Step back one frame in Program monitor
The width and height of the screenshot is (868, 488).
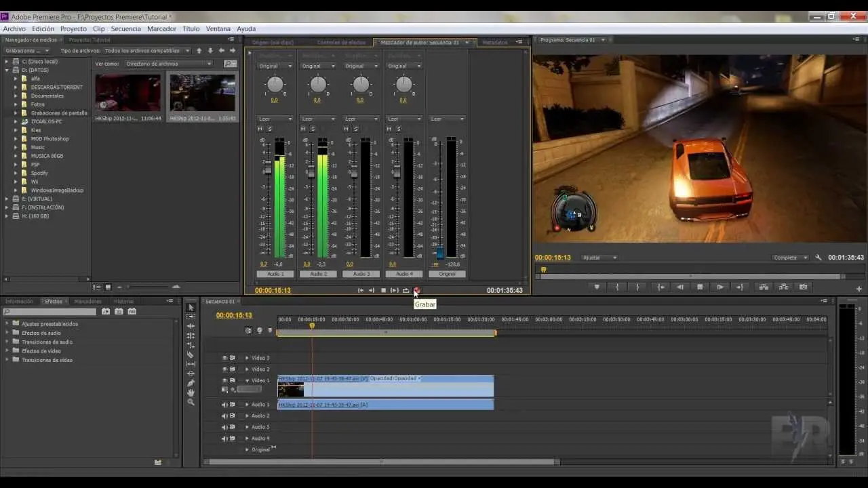pyautogui.click(x=680, y=287)
